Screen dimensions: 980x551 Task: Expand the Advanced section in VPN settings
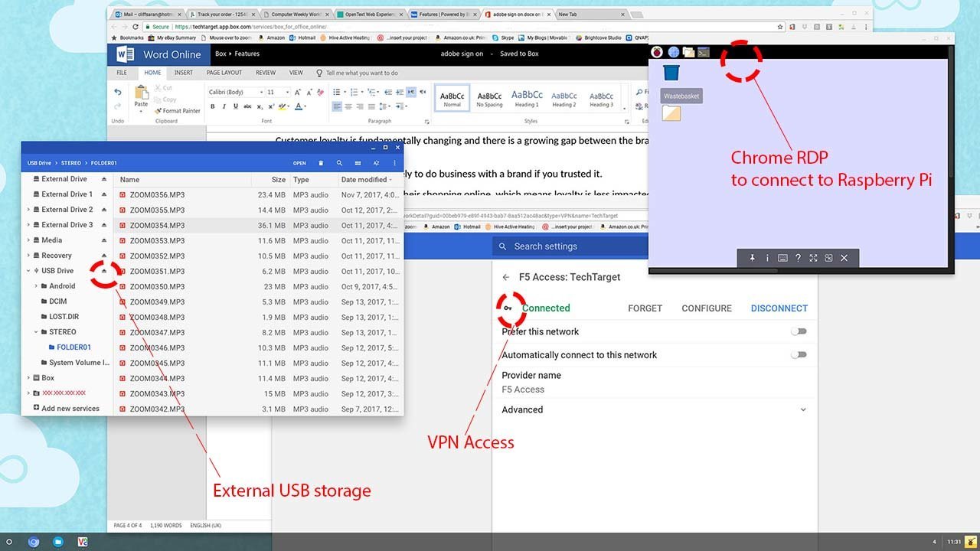click(x=802, y=410)
